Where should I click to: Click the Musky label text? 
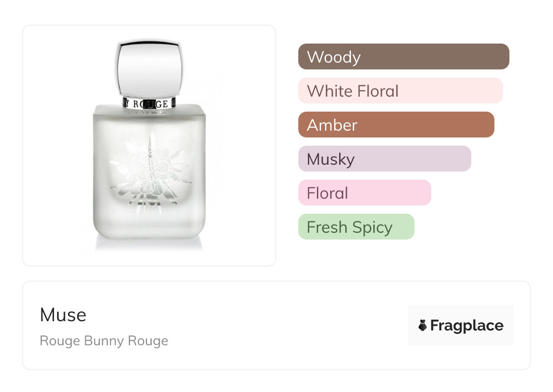coord(331,159)
